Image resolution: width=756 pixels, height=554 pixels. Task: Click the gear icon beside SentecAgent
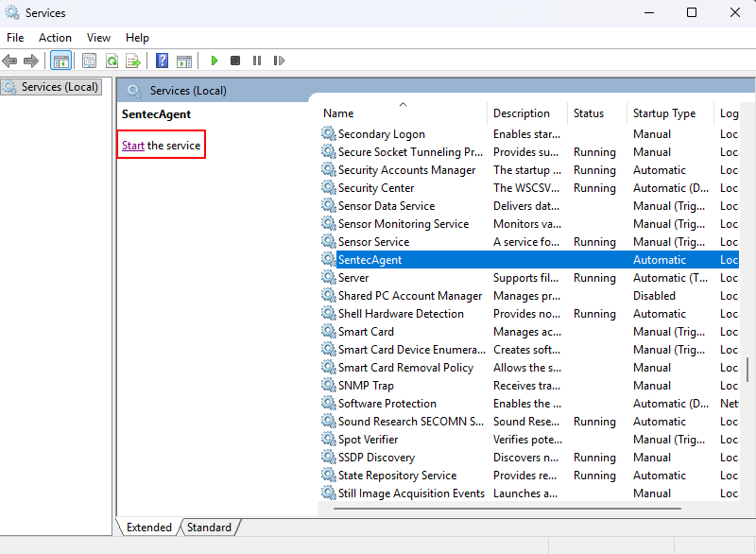tap(329, 259)
